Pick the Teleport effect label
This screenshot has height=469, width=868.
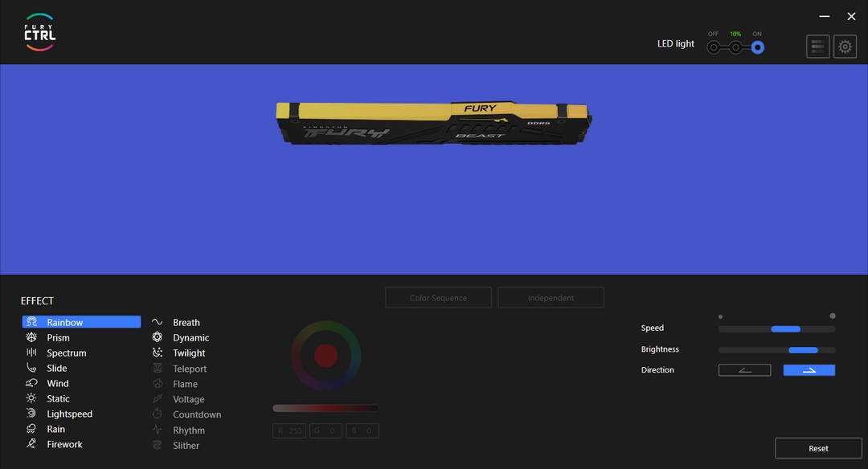[190, 369]
